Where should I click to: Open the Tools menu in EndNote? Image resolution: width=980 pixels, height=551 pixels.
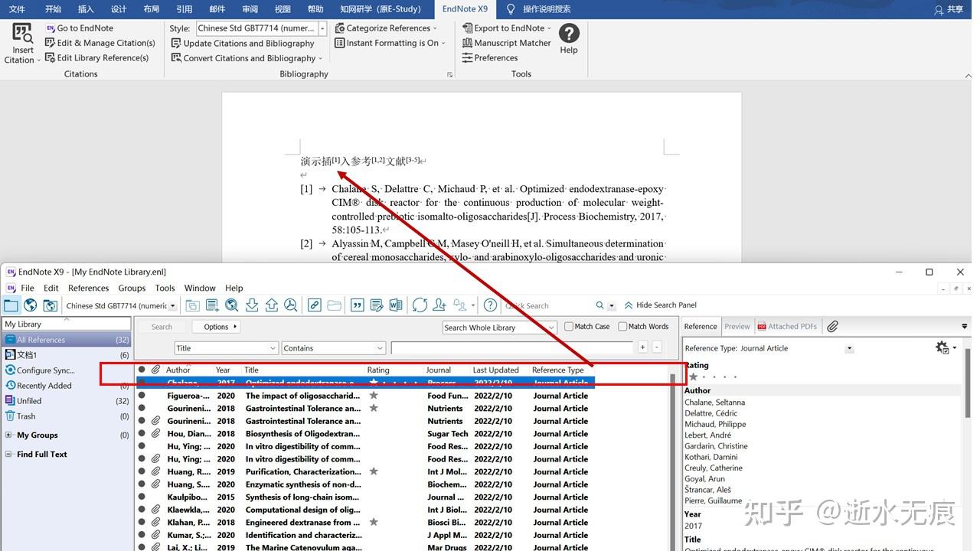(x=165, y=288)
